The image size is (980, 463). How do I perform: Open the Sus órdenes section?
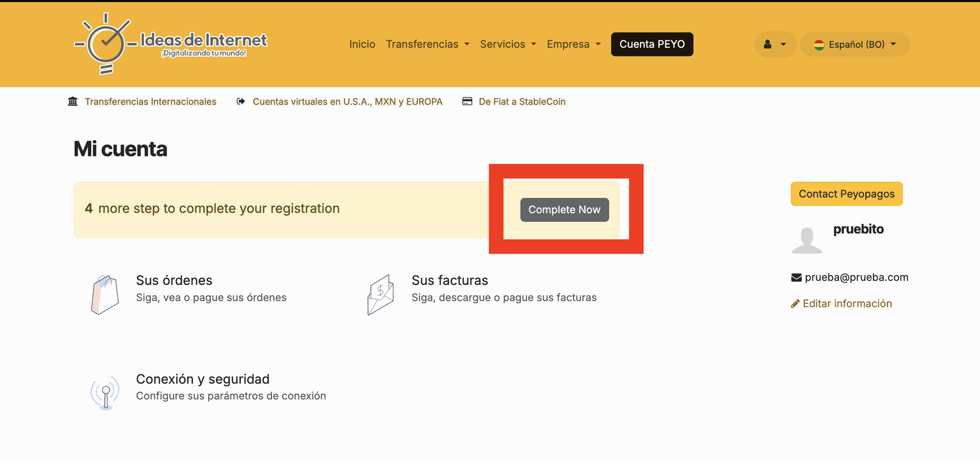coord(174,280)
